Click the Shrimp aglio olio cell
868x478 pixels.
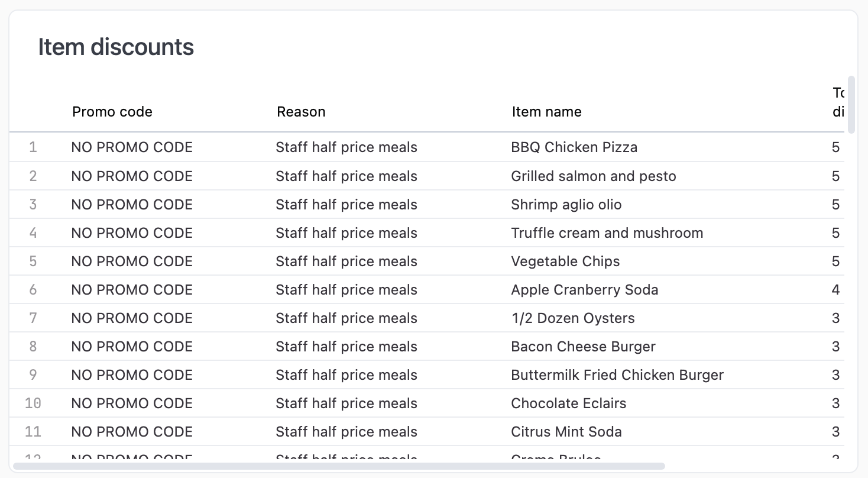[566, 204]
